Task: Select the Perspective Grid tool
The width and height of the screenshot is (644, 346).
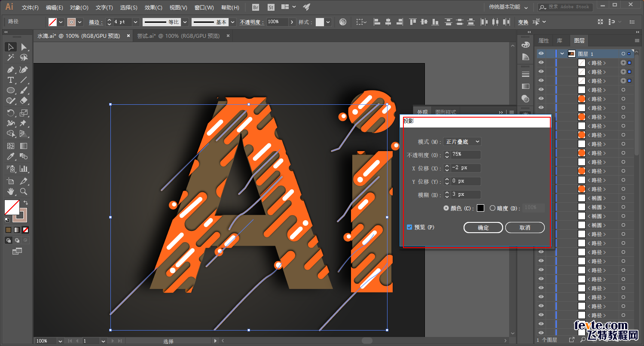Action: (x=24, y=134)
